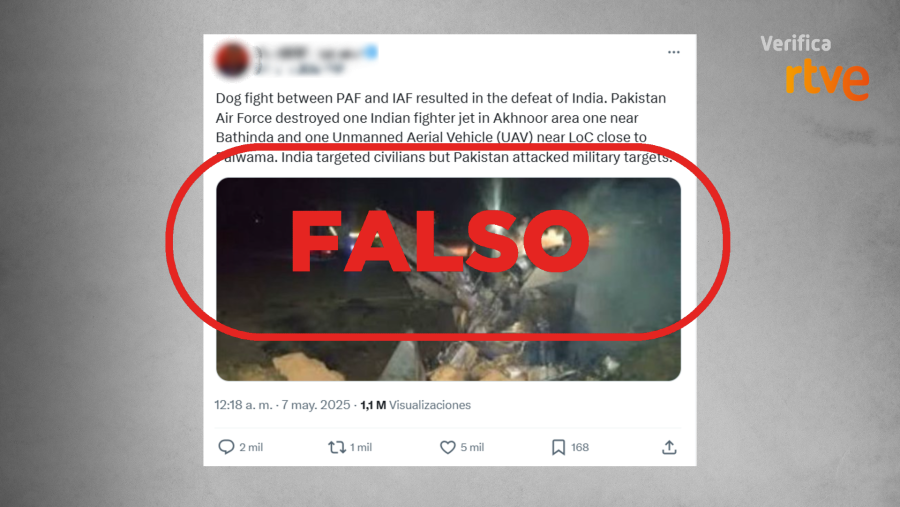This screenshot has width=900, height=507.
Task: Click the 5 mil likes count
Action: 472,447
